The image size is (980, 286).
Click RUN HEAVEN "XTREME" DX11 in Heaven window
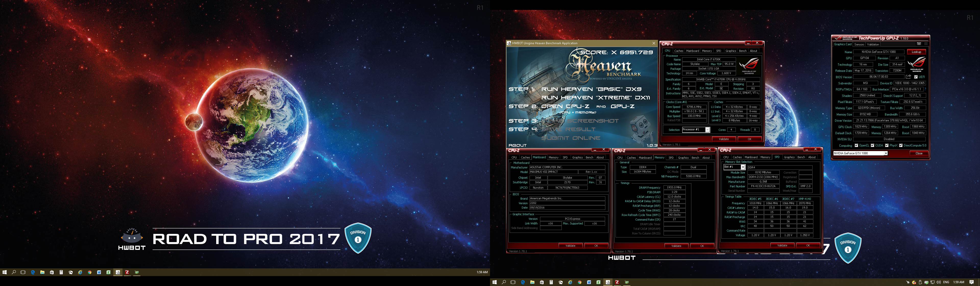(x=596, y=97)
